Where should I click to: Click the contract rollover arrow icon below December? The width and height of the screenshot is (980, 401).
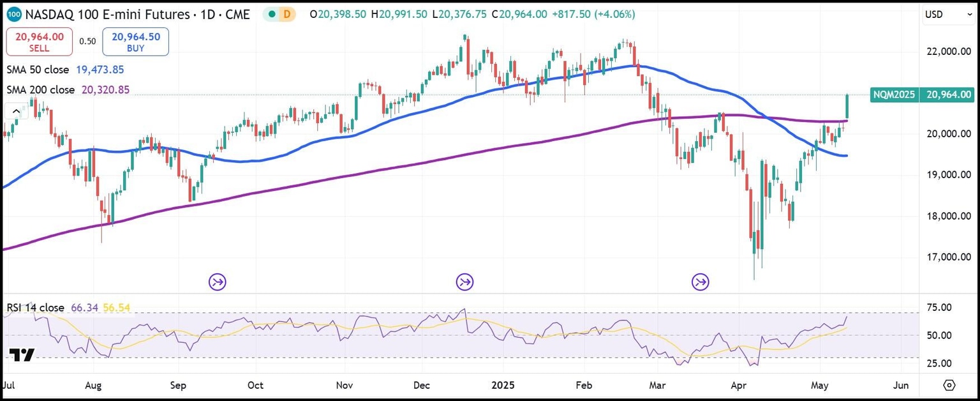click(x=464, y=281)
